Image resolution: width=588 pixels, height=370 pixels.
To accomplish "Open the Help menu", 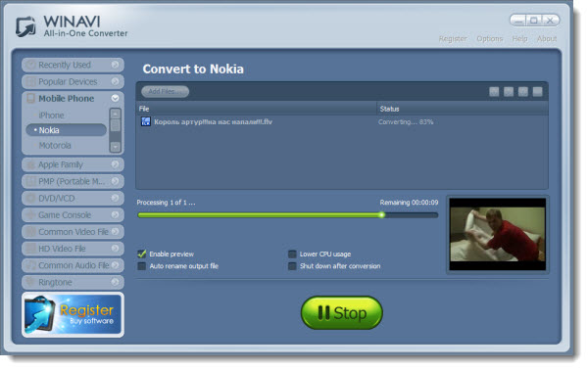I will pyautogui.click(x=519, y=38).
